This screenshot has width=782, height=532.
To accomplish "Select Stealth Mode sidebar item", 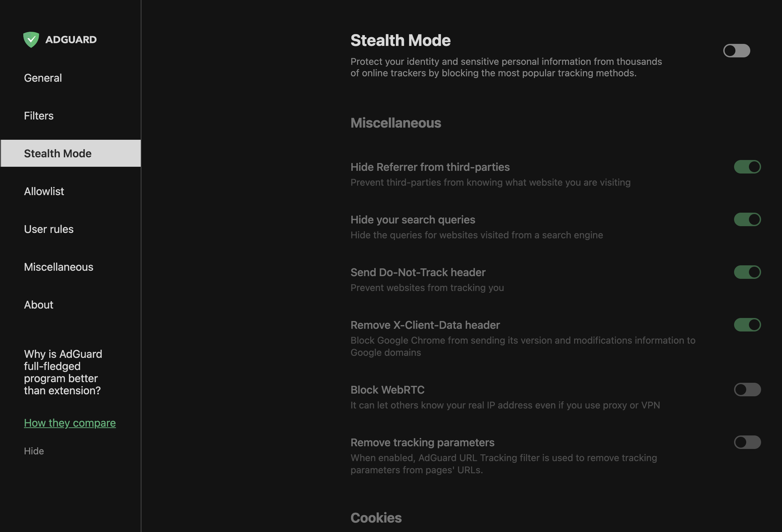I will [58, 153].
